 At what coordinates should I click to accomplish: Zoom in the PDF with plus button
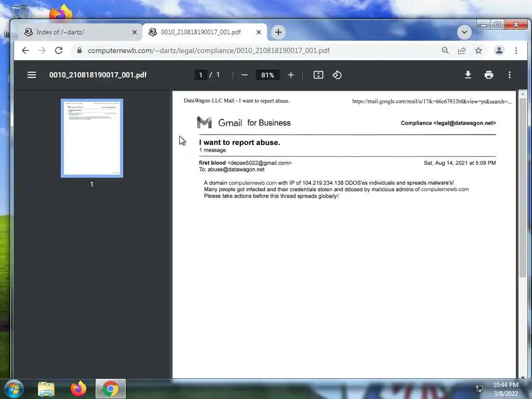click(291, 75)
